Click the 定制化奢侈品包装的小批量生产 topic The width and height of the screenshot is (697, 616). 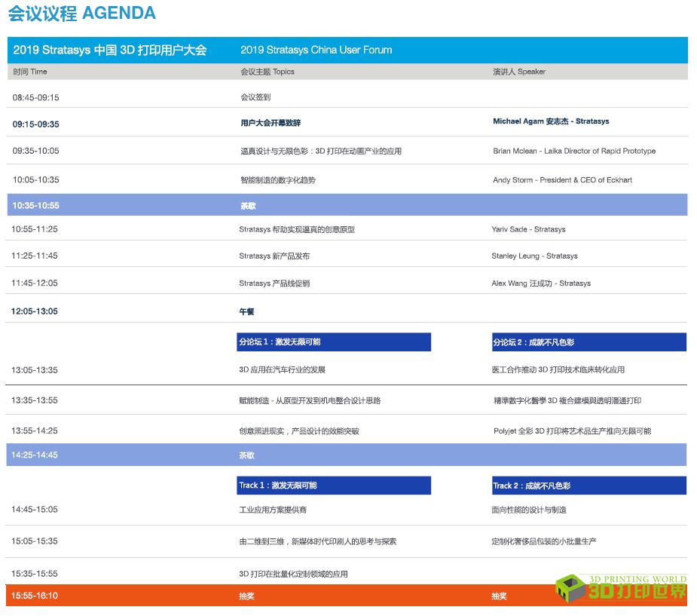[x=543, y=541]
